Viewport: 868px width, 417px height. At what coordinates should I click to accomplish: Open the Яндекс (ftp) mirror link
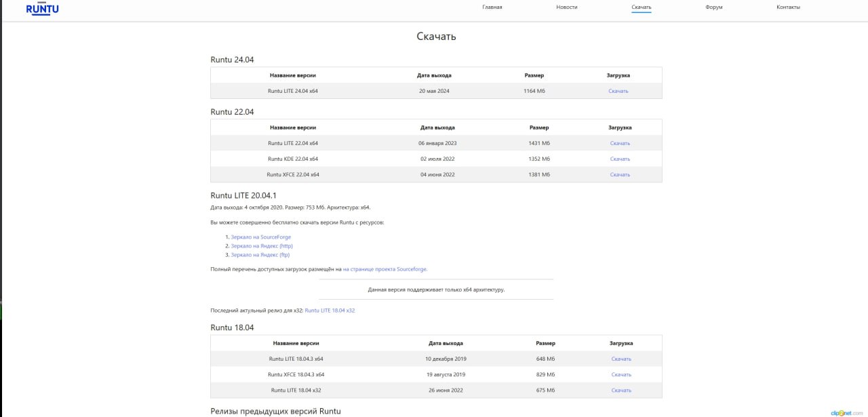coord(260,255)
